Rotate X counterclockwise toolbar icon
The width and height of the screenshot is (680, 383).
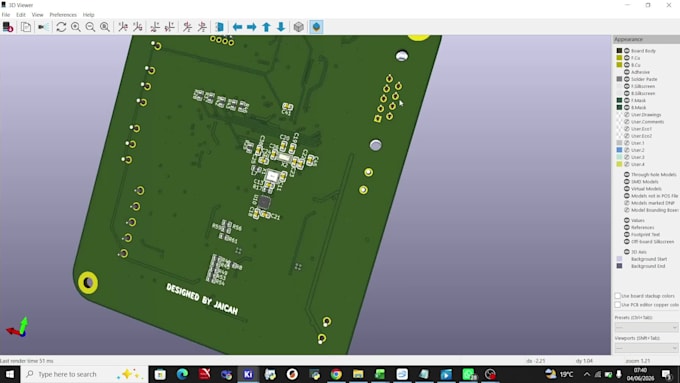(x=138, y=27)
